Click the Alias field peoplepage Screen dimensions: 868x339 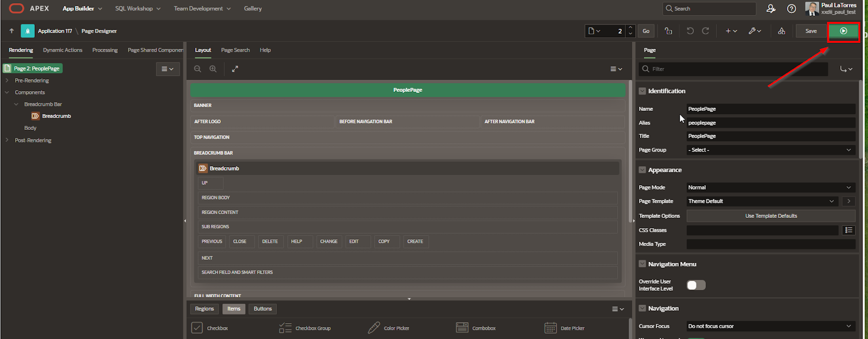771,123
